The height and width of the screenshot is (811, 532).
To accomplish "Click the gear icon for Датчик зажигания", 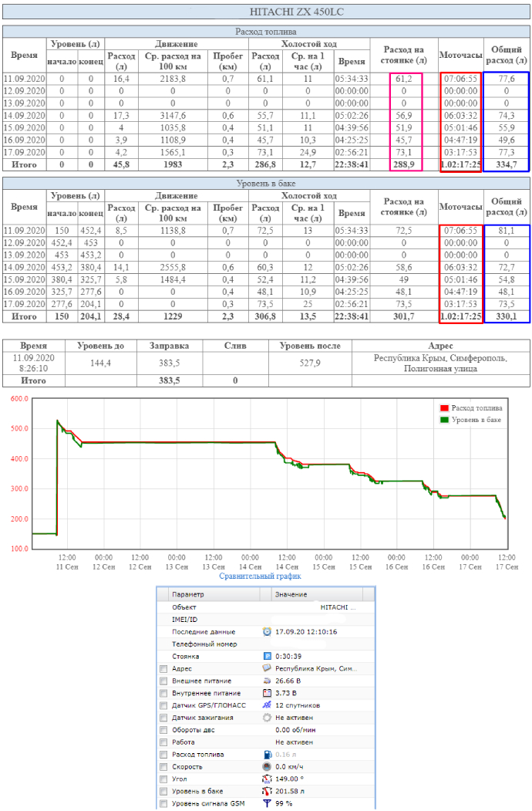I will (267, 718).
